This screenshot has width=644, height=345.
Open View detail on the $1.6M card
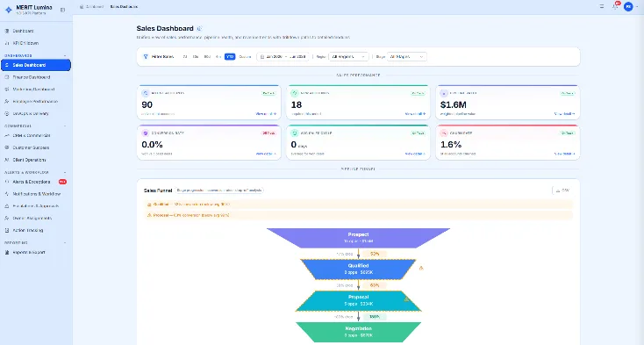(565, 114)
